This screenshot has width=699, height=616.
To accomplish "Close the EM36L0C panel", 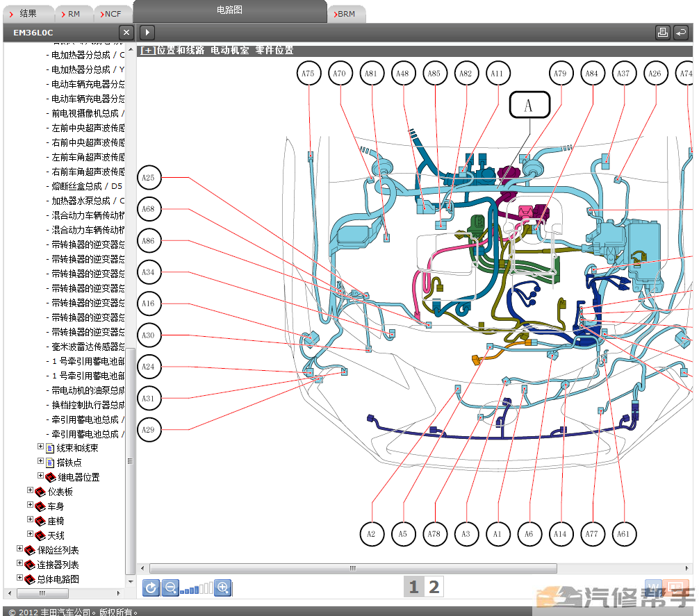I will tap(126, 33).
